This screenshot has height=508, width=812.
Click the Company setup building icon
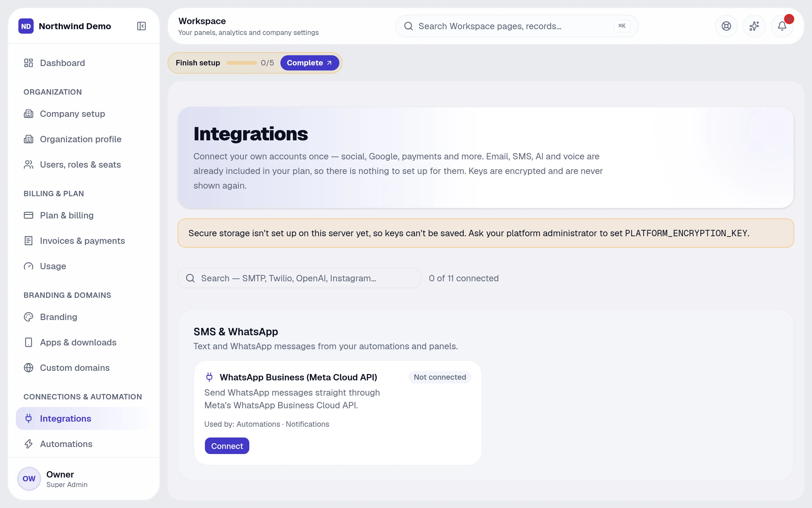29,114
